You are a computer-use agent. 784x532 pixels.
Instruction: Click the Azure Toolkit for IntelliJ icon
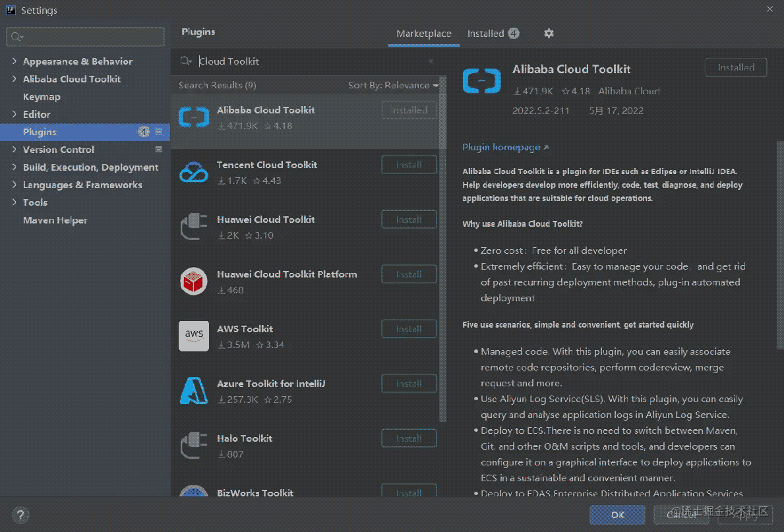tap(193, 390)
